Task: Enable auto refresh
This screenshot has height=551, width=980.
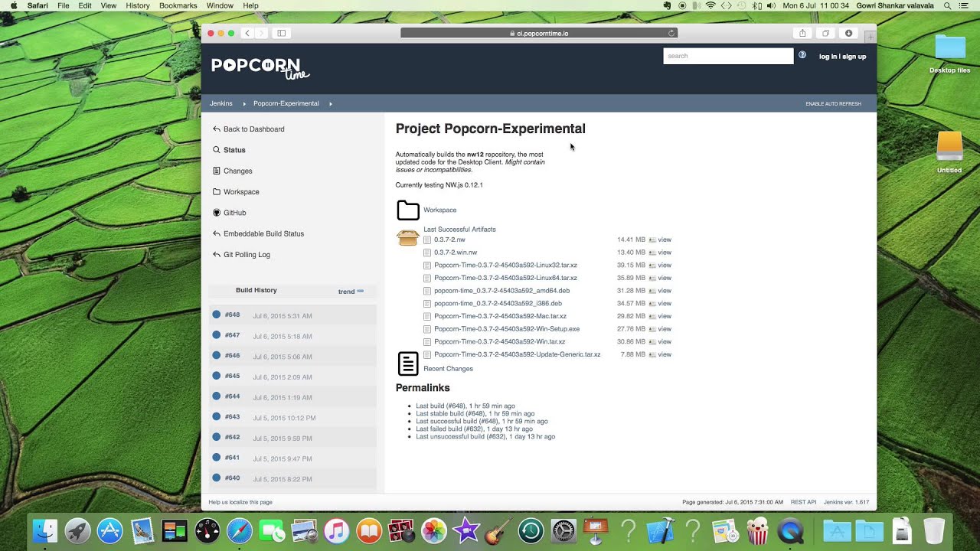Action: point(833,103)
